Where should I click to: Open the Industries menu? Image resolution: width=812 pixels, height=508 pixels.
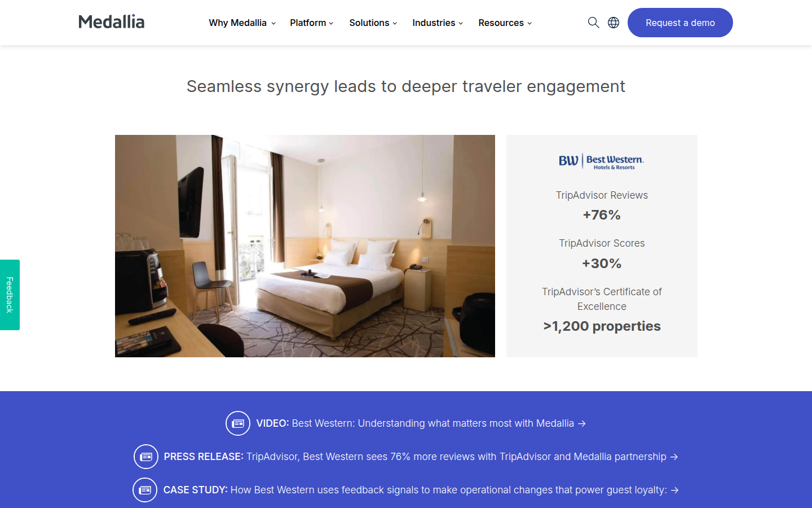[438, 23]
